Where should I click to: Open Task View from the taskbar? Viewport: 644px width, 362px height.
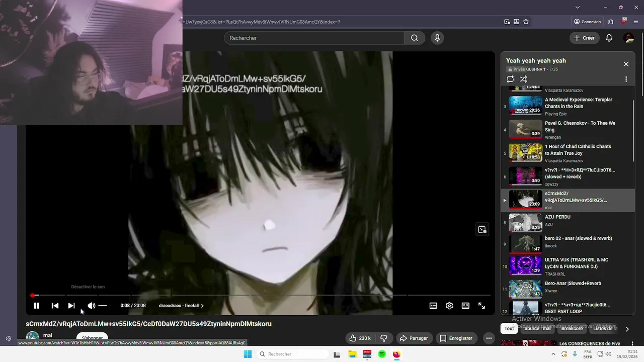click(x=337, y=354)
